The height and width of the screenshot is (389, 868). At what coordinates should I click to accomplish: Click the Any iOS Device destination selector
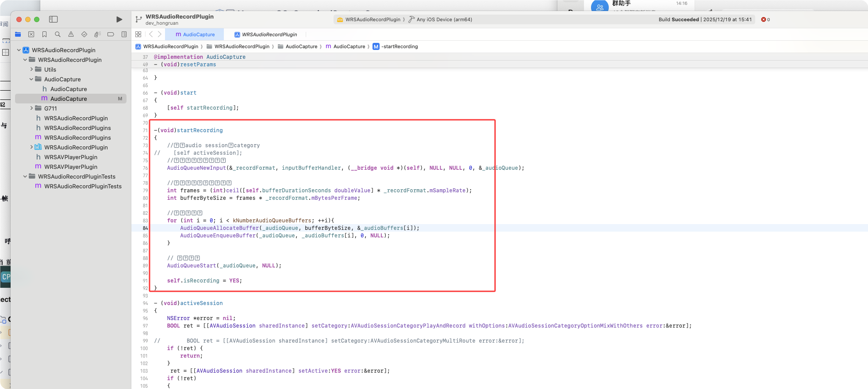coord(444,19)
